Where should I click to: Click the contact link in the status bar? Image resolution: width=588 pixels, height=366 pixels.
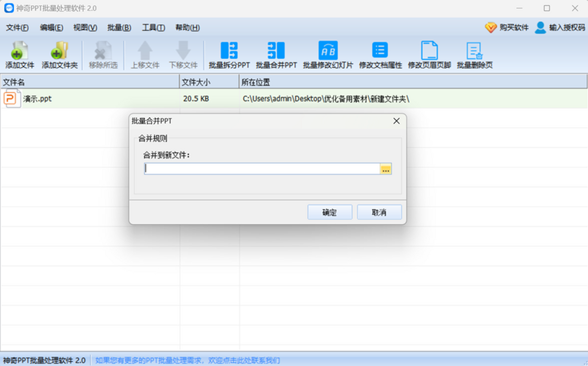pos(188,360)
